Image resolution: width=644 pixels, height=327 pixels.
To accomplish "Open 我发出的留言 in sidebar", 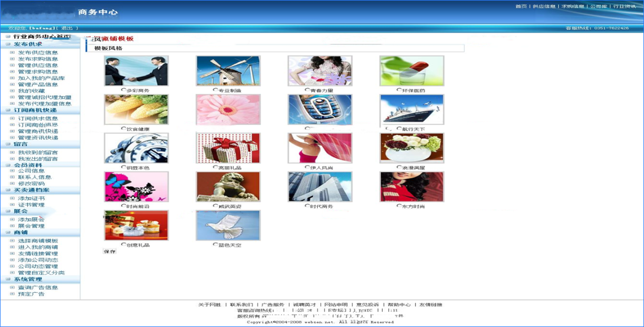I will click(x=38, y=158).
